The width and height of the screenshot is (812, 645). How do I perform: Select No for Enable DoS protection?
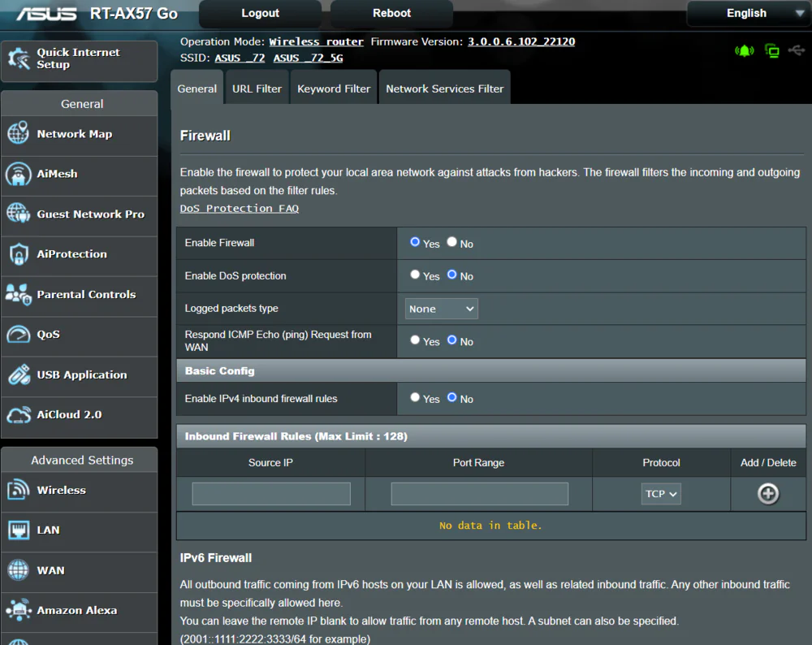(452, 275)
